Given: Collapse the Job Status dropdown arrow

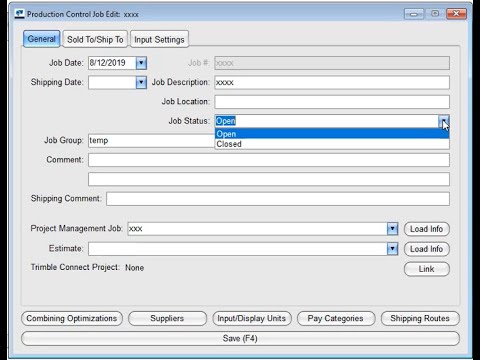Looking at the screenshot, I should 444,121.
